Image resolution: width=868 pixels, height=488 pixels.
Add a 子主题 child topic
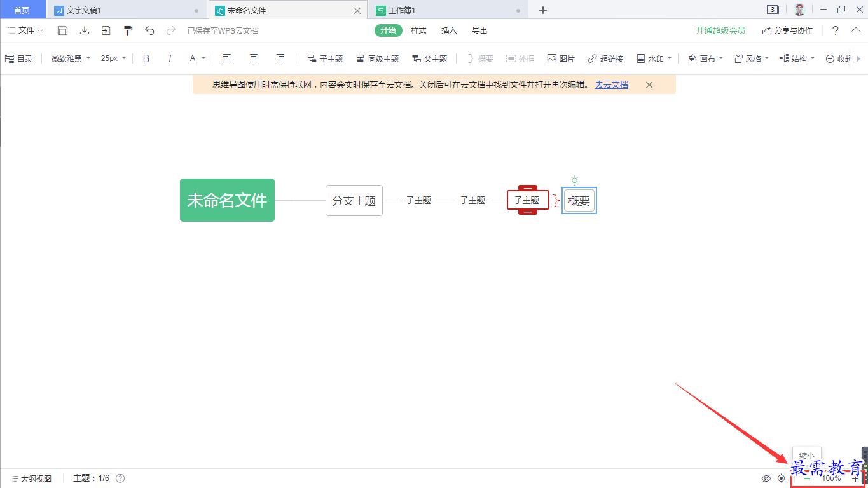click(325, 58)
